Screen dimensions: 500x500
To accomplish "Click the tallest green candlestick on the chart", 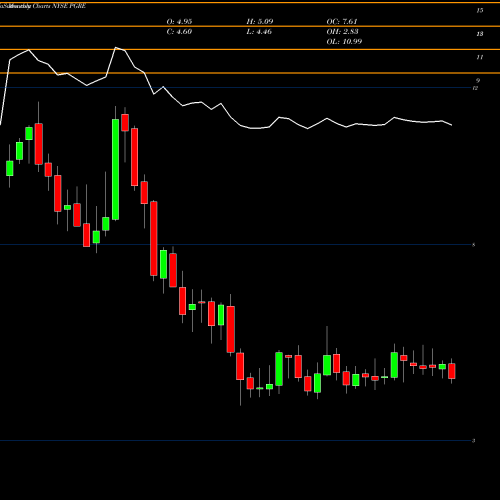I will [115, 169].
